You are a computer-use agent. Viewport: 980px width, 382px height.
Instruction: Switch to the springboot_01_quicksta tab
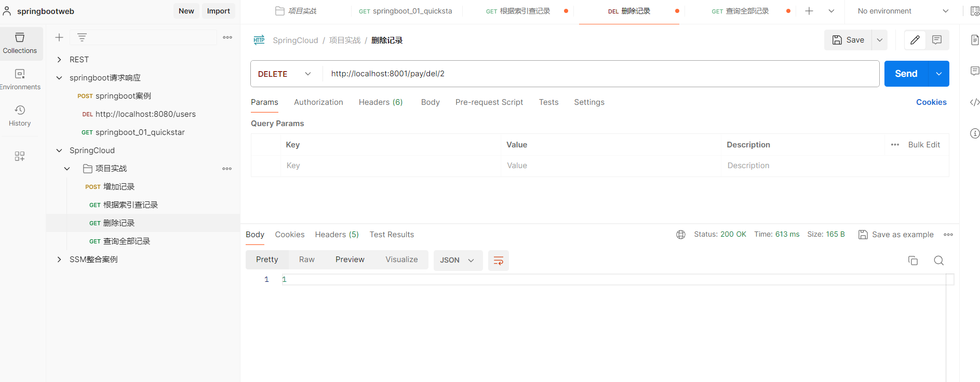[x=406, y=11]
